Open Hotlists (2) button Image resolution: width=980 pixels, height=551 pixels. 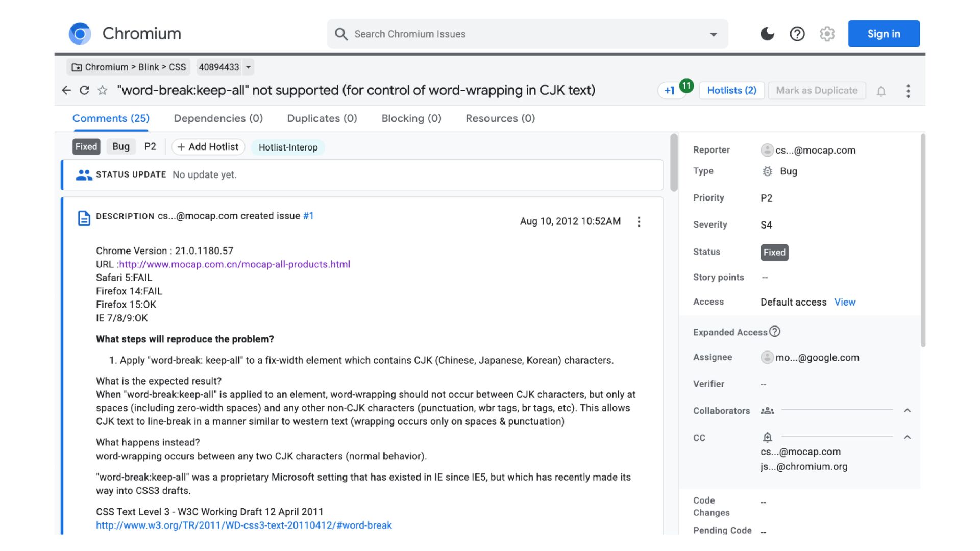click(x=731, y=90)
